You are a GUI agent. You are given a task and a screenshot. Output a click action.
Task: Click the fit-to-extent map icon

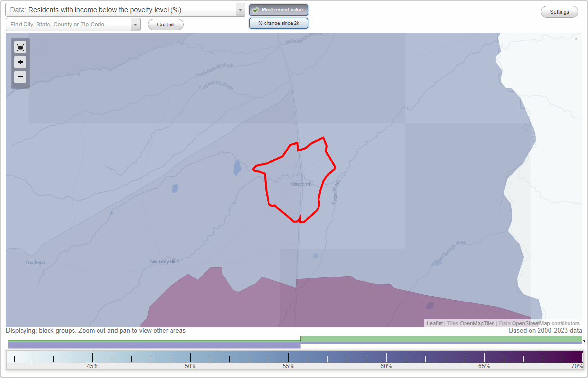(x=20, y=47)
